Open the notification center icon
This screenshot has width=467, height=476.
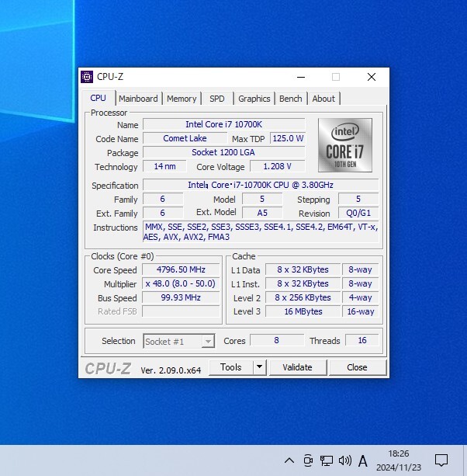pos(441,460)
